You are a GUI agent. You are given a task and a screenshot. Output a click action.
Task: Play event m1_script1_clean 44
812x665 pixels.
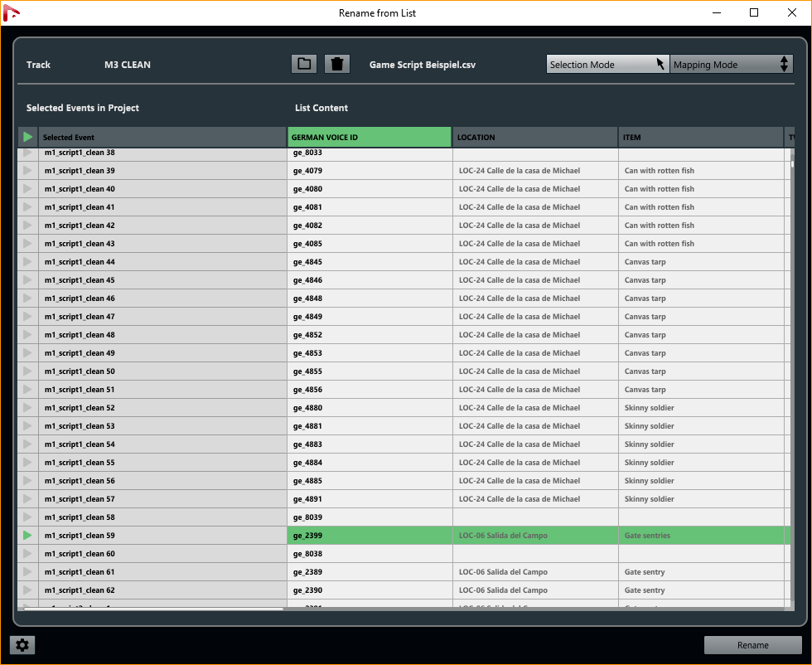pyautogui.click(x=28, y=262)
